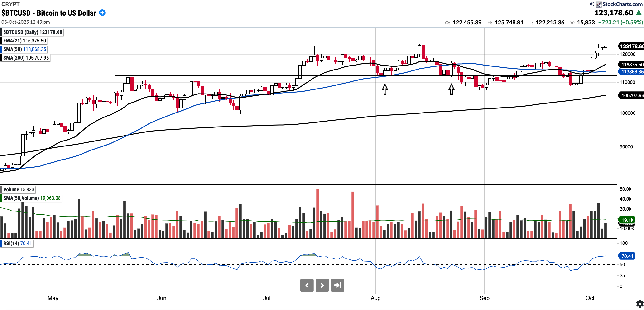Go to previous chart period arrow

pyautogui.click(x=307, y=285)
